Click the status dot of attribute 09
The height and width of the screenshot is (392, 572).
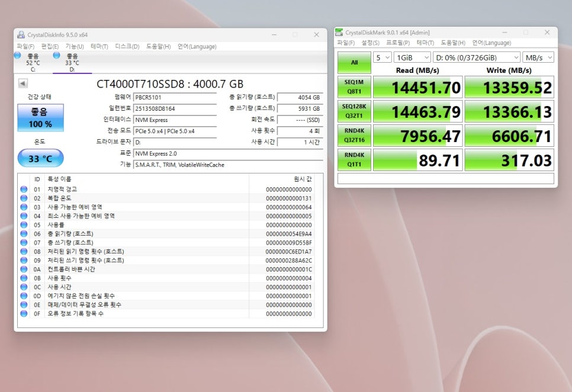(24, 260)
